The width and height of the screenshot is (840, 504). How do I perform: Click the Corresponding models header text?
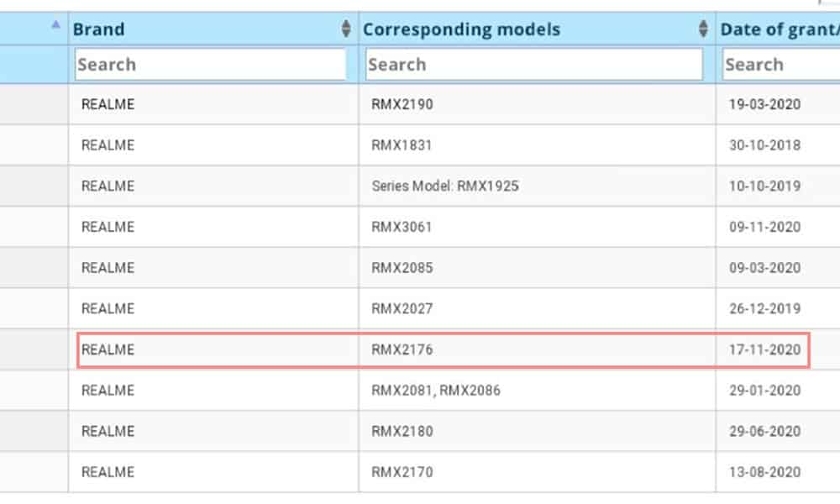[x=461, y=29]
